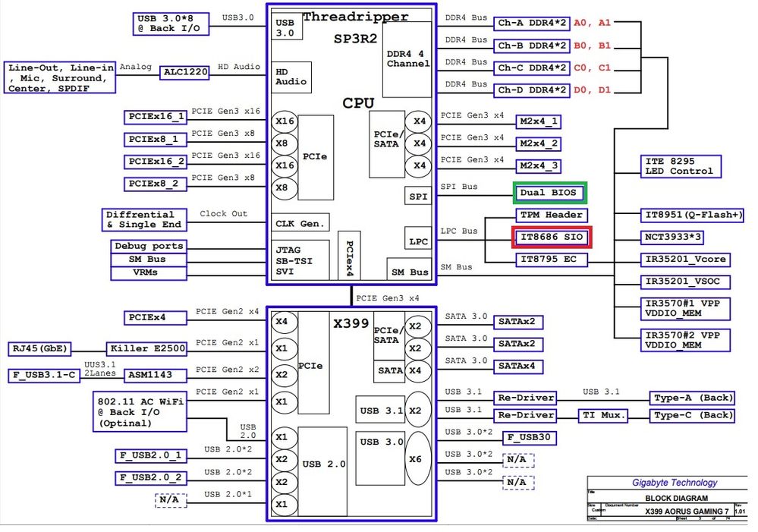The image size is (758, 532).
Task: Click the 'IT8686 SIO' label
Action: (x=552, y=237)
